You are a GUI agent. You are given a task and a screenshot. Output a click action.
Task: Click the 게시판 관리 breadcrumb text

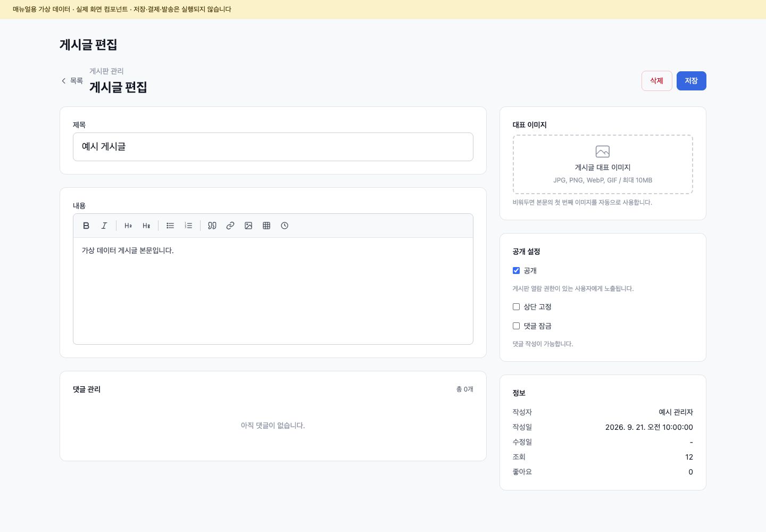[x=106, y=71]
